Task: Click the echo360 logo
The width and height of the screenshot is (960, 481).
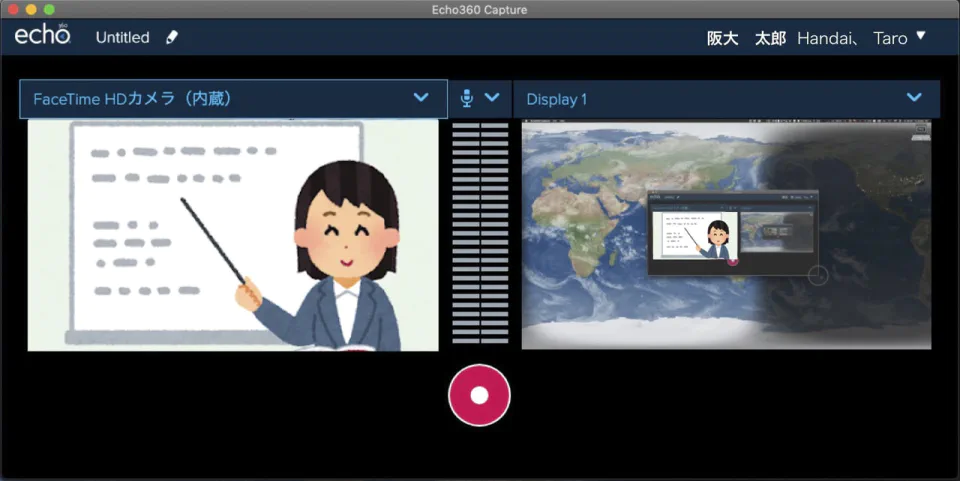Action: (42, 35)
